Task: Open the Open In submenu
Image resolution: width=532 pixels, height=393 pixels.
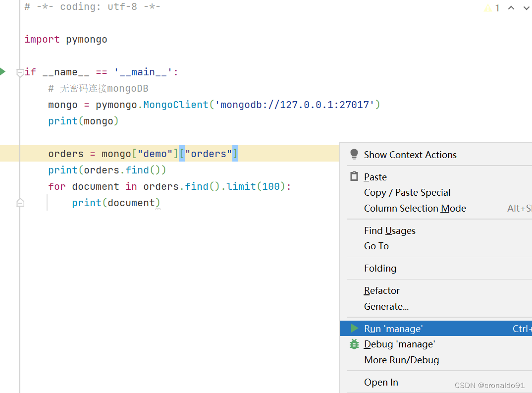Action: tap(435, 382)
